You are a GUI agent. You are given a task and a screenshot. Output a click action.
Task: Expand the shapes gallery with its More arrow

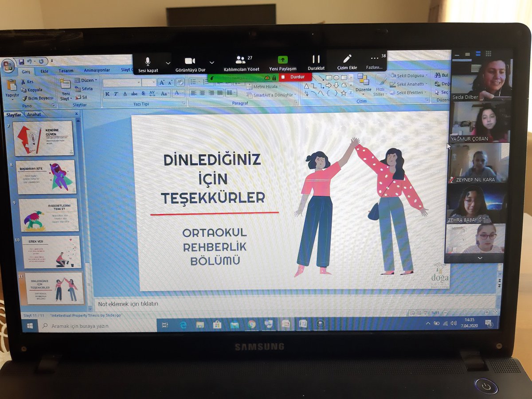(351, 93)
